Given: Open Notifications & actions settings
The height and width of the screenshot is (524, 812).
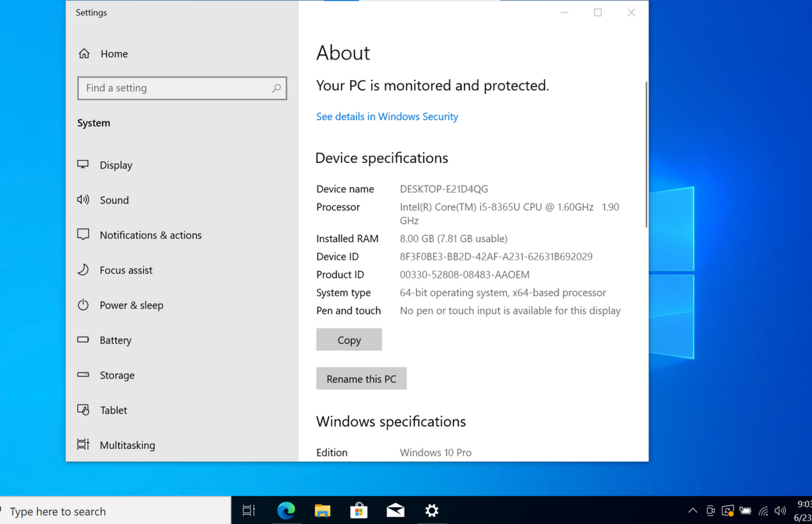Looking at the screenshot, I should [150, 235].
